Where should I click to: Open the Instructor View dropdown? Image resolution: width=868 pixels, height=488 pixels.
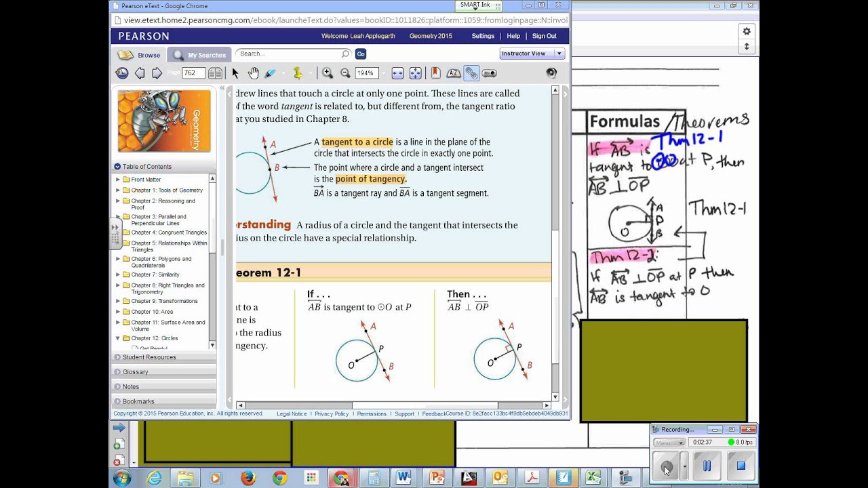pos(532,54)
